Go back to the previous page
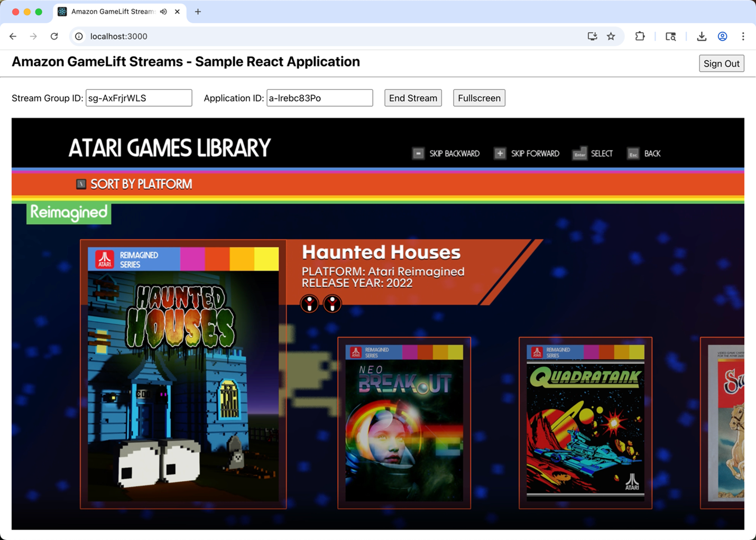Screen dimensions: 756x540 click(13, 36)
